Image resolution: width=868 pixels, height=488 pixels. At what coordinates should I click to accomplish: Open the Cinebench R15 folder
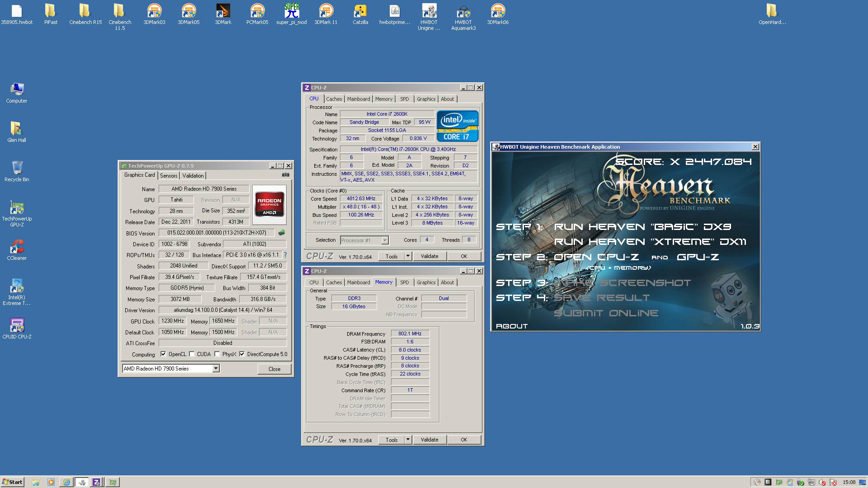(85, 14)
